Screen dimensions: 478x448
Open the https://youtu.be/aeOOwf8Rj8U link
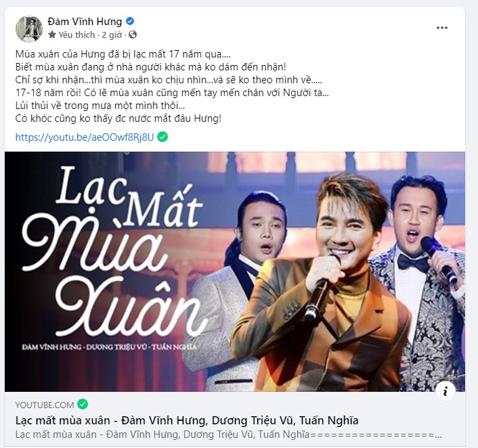(x=85, y=137)
